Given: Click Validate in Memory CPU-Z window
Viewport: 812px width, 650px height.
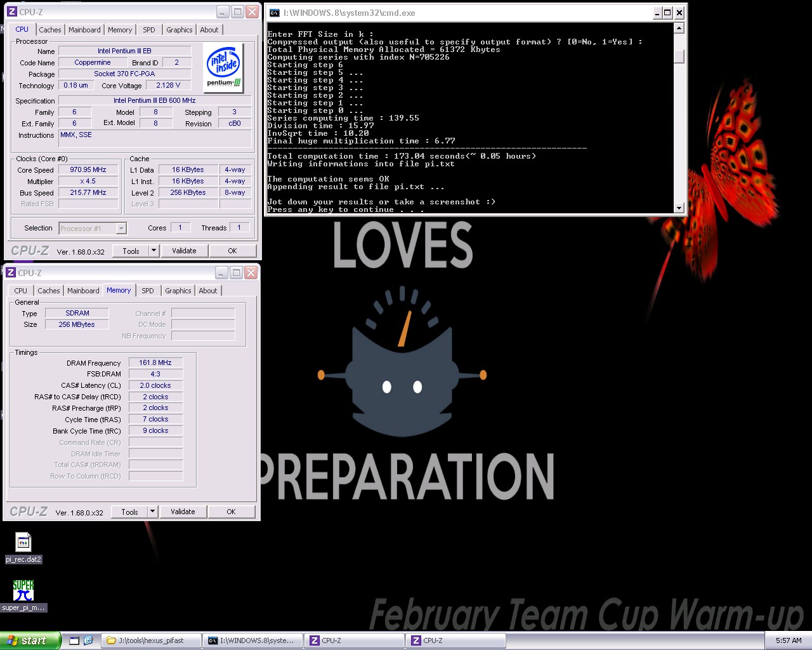Looking at the screenshot, I should (183, 512).
